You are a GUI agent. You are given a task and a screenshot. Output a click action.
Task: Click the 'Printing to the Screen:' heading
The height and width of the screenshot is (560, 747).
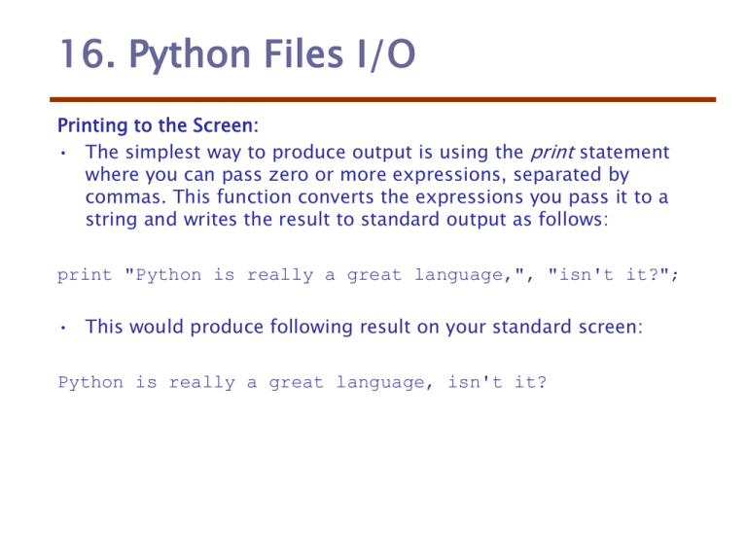tap(158, 125)
